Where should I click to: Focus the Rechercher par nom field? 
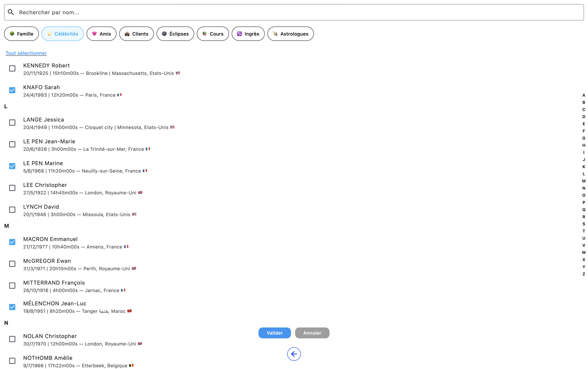coord(293,12)
